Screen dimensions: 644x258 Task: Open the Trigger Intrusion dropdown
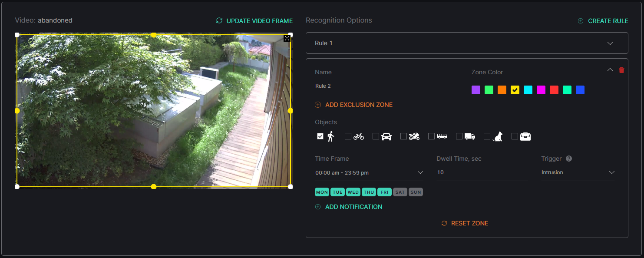(x=578, y=172)
